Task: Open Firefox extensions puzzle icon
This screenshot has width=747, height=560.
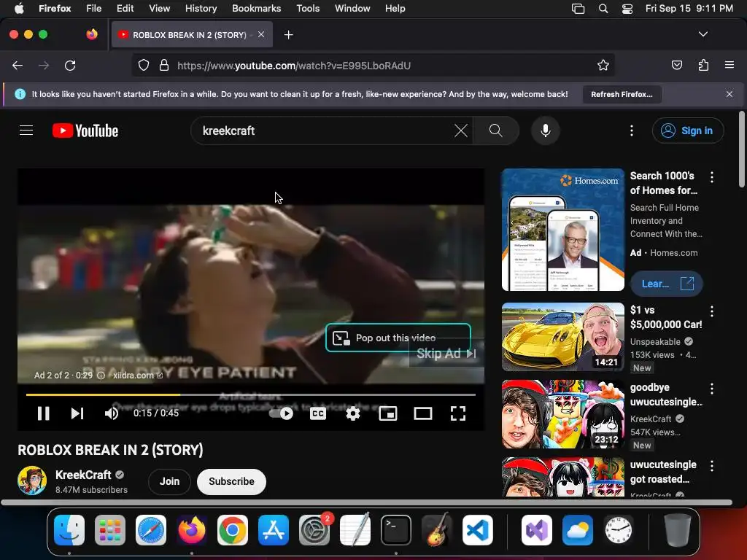Action: coord(703,65)
